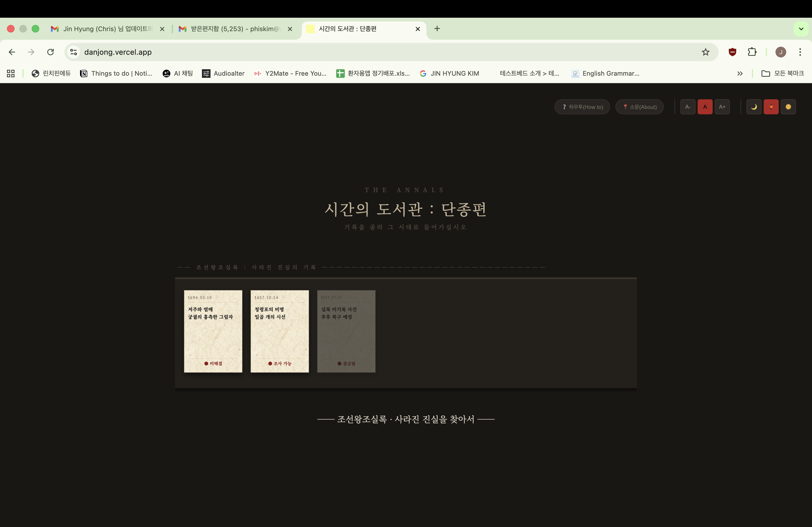This screenshot has height=527, width=812.
Task: Open the Y2Mate bookmark
Action: tap(290, 73)
